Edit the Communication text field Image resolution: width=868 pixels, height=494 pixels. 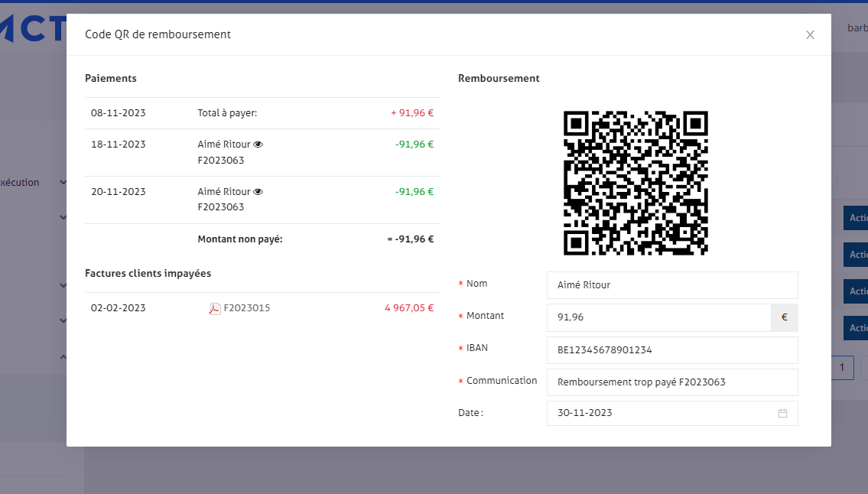[671, 382]
